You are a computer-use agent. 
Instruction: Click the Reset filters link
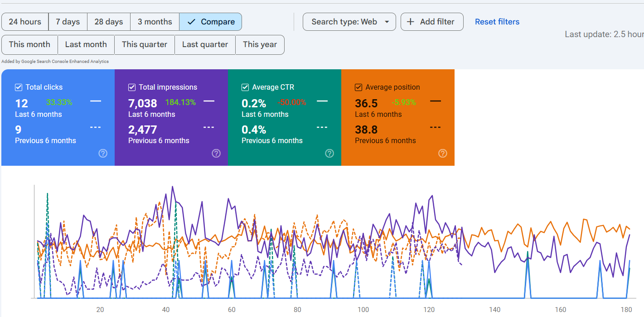[x=497, y=22]
